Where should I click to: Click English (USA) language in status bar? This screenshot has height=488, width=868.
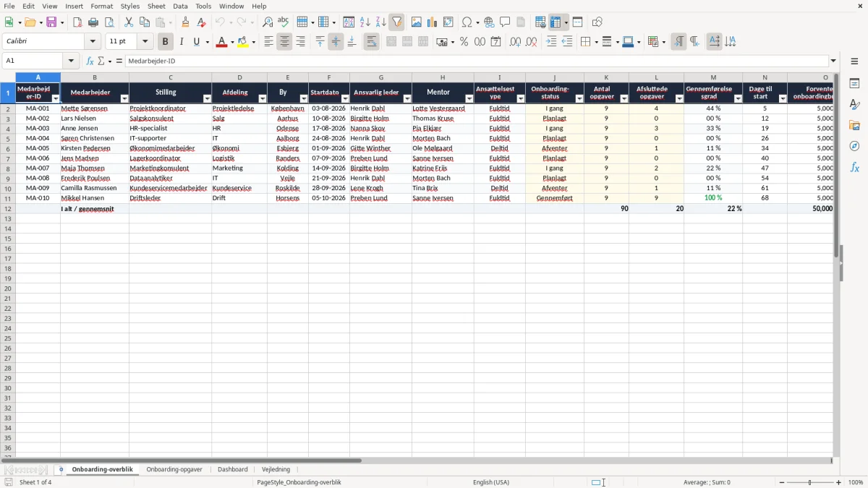491,482
